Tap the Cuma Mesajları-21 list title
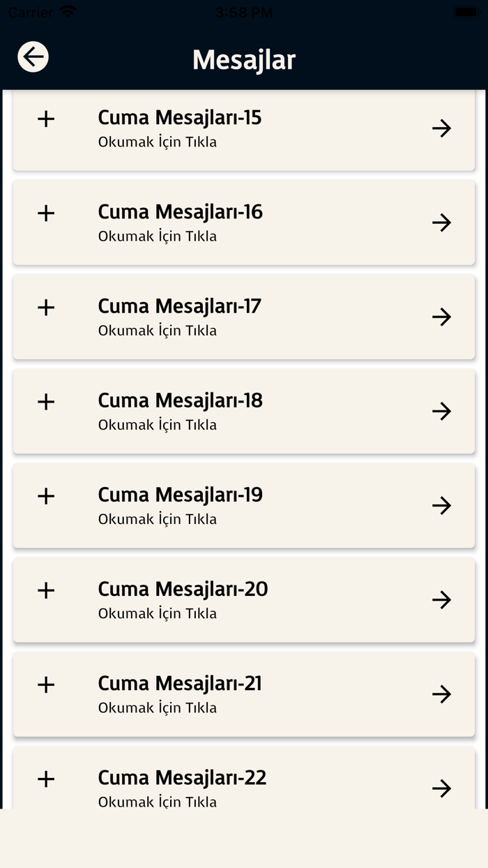The height and width of the screenshot is (868, 488). point(180,683)
